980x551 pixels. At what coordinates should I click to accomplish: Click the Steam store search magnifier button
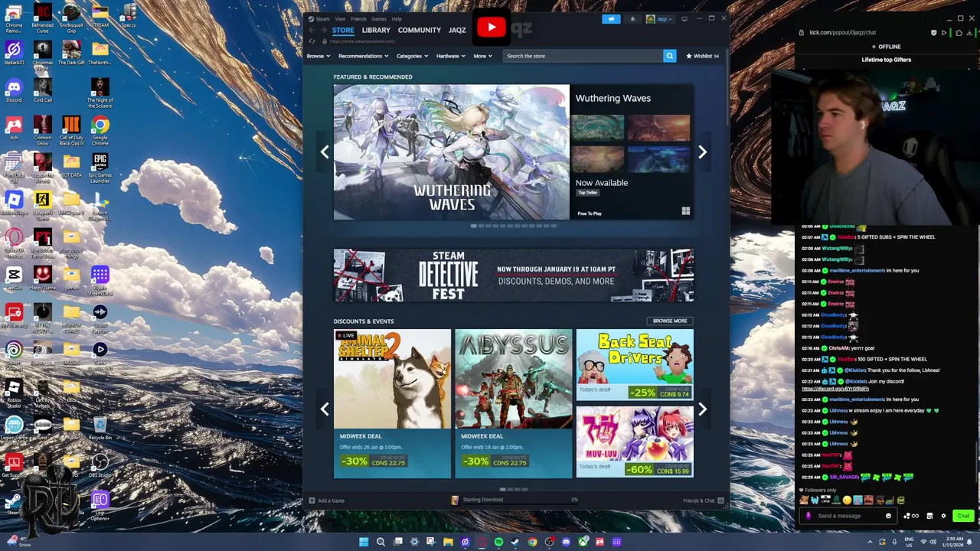pos(669,56)
